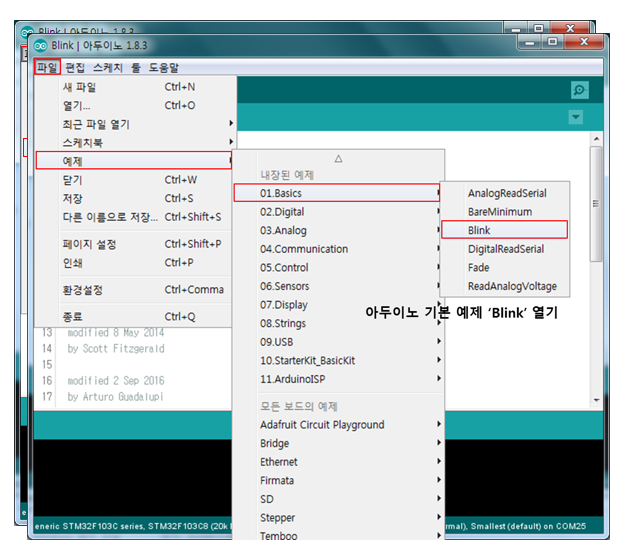
Task: Expand the 06.Sensors submenu
Action: pyautogui.click(x=338, y=286)
